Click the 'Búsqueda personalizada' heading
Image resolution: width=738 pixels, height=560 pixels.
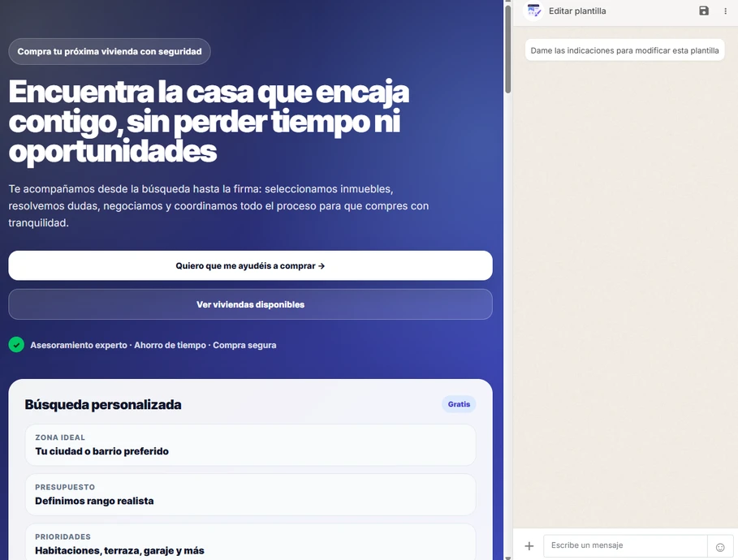coord(103,404)
